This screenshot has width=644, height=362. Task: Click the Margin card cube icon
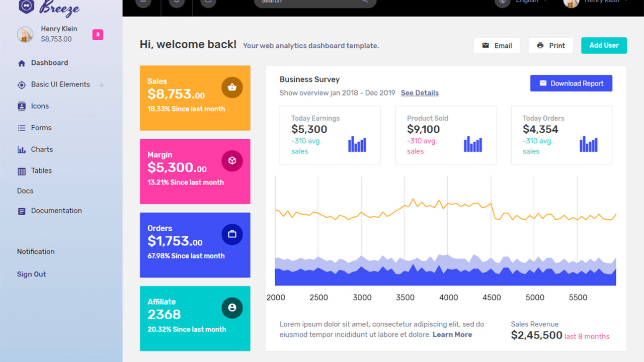coord(232,161)
